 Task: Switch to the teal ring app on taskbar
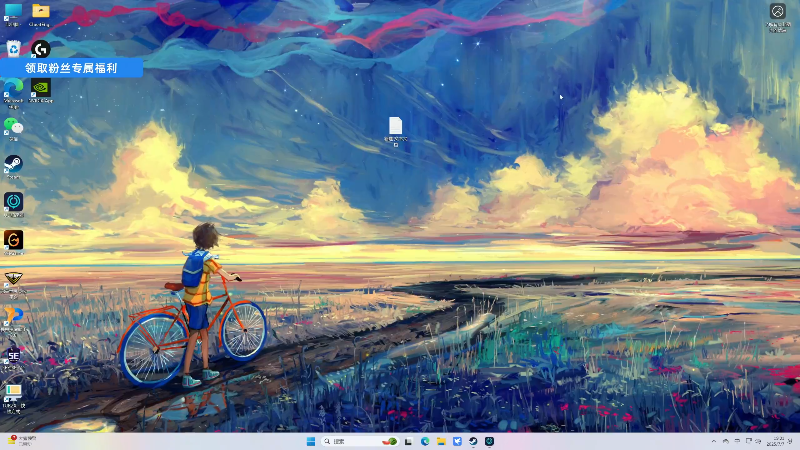(489, 441)
